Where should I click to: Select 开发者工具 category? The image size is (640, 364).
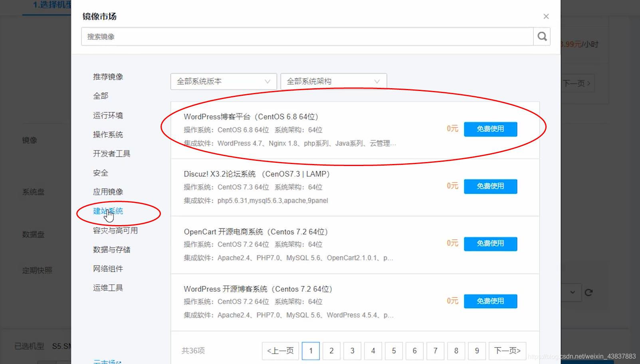[111, 154]
